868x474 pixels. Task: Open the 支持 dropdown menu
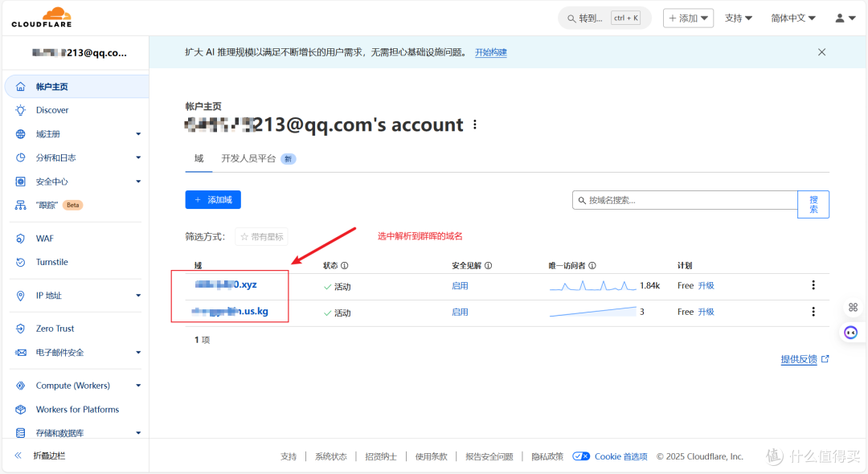point(739,18)
